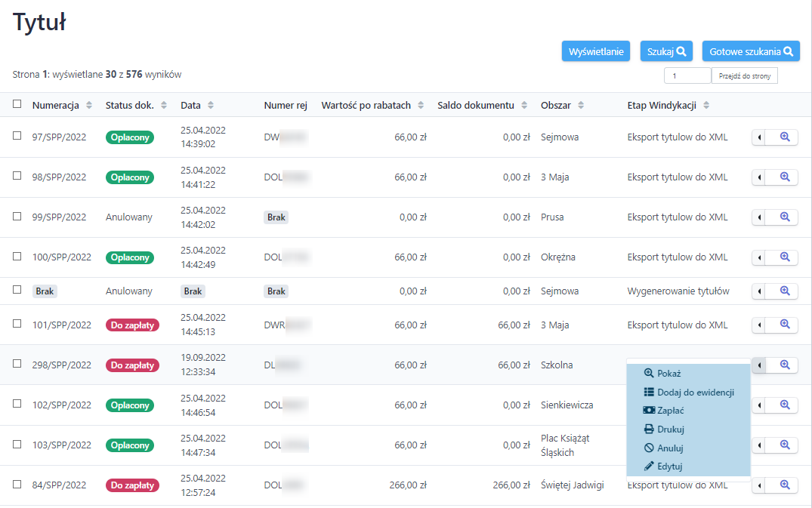Collapse actions arrow for row 298/SPP/2022

(759, 365)
